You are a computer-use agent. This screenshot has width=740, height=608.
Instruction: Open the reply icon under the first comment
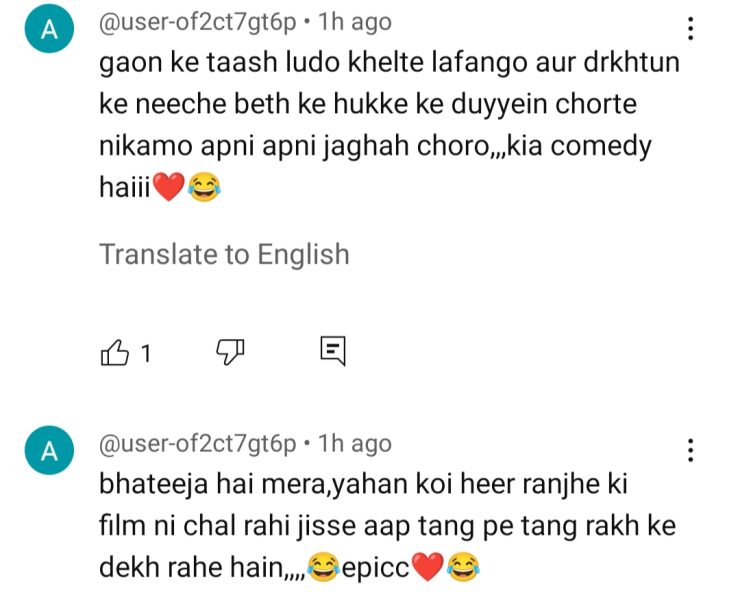[x=332, y=351]
